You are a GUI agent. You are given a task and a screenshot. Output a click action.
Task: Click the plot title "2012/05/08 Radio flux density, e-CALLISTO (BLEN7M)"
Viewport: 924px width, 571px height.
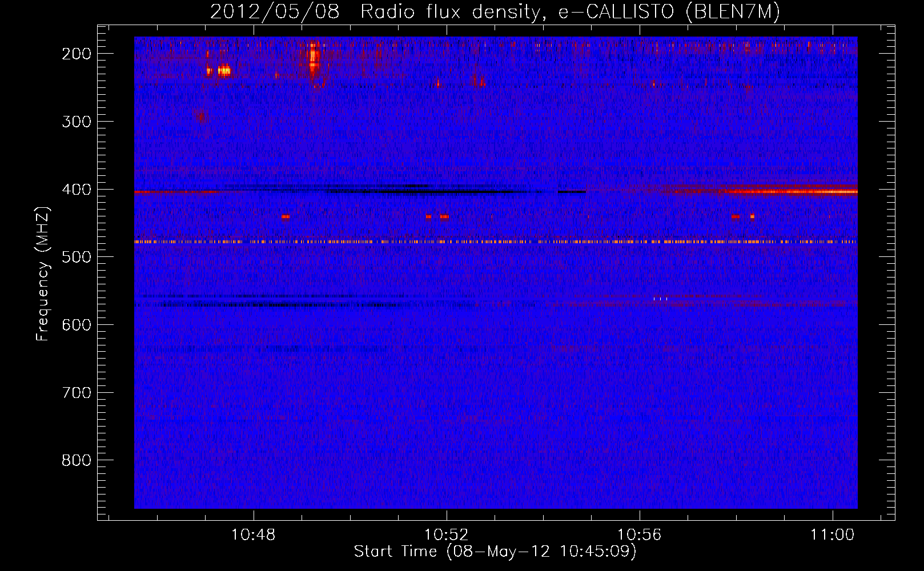click(495, 11)
